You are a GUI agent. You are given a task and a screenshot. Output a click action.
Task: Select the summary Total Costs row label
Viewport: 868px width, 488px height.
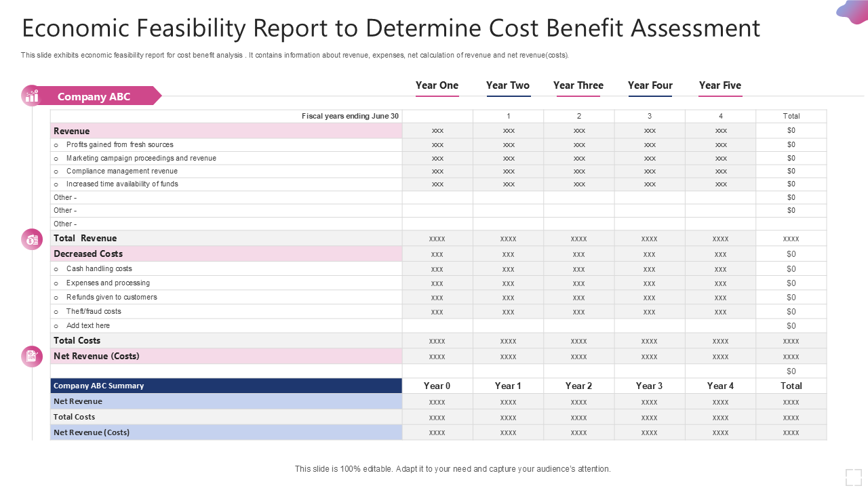point(226,417)
